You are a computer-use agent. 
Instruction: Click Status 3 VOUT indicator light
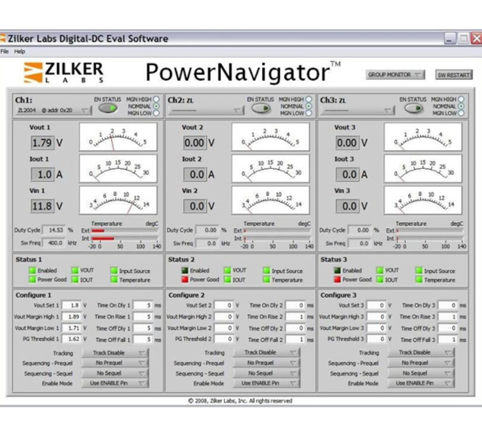(x=380, y=270)
